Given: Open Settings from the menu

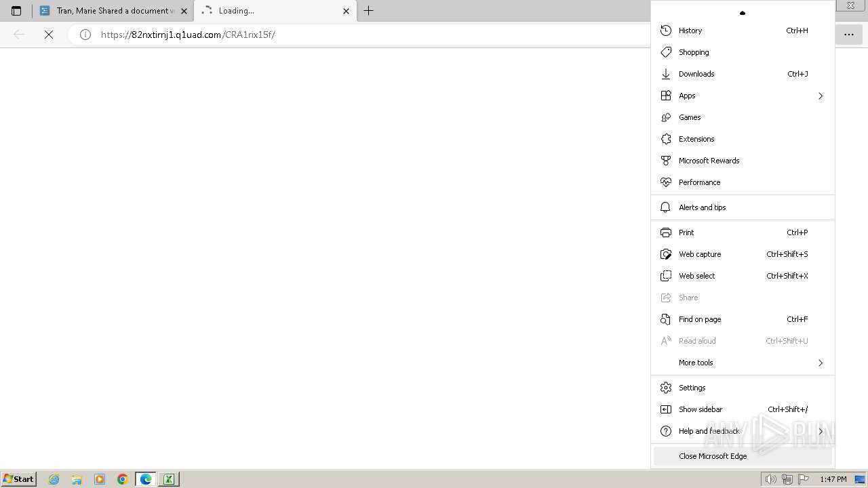Looking at the screenshot, I should [x=743, y=388].
